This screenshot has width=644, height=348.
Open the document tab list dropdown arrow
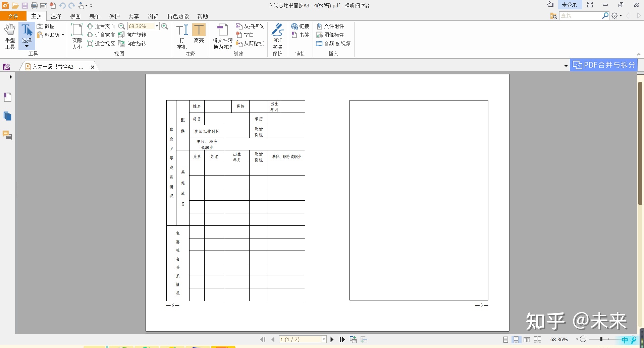pyautogui.click(x=566, y=66)
